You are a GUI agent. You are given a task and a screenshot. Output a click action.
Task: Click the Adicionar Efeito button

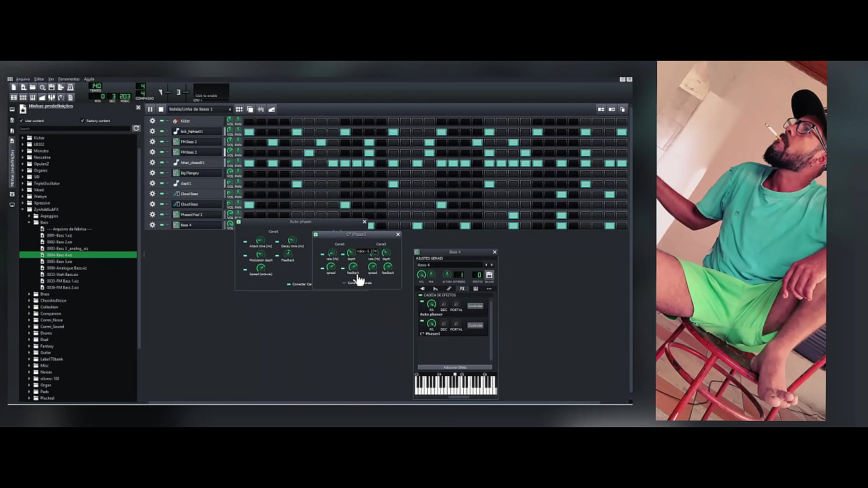click(x=454, y=367)
